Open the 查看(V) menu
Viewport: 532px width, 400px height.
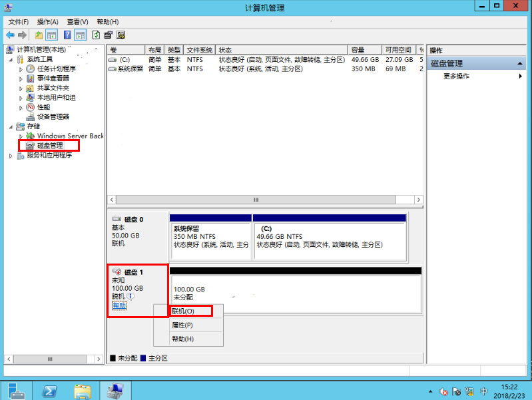tap(77, 22)
